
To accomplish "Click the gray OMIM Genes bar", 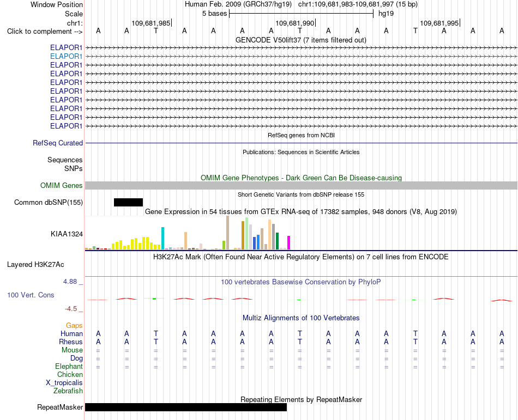I will click(301, 185).
